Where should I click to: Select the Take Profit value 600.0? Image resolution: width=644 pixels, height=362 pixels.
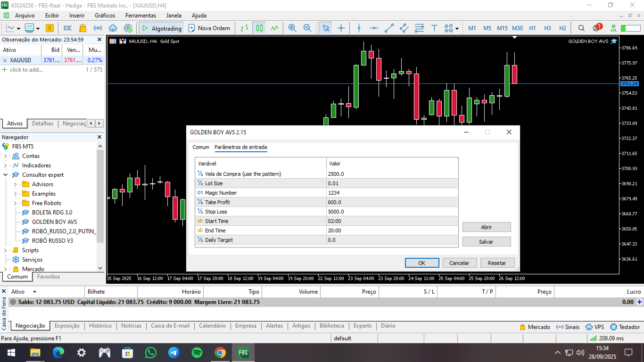392,202
